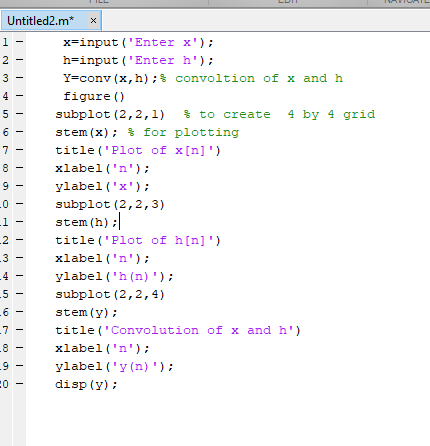Set breakpoint dash on line 7

[20, 150]
